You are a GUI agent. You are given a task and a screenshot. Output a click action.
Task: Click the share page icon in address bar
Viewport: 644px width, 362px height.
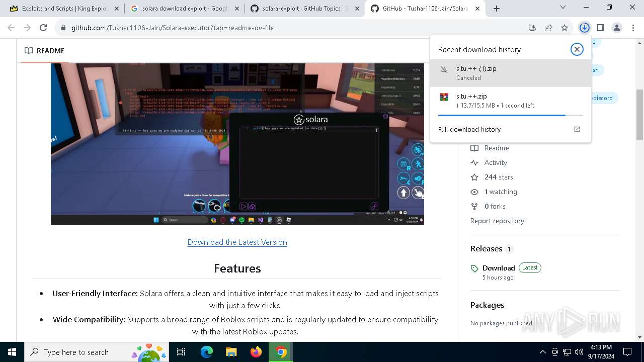pyautogui.click(x=548, y=28)
